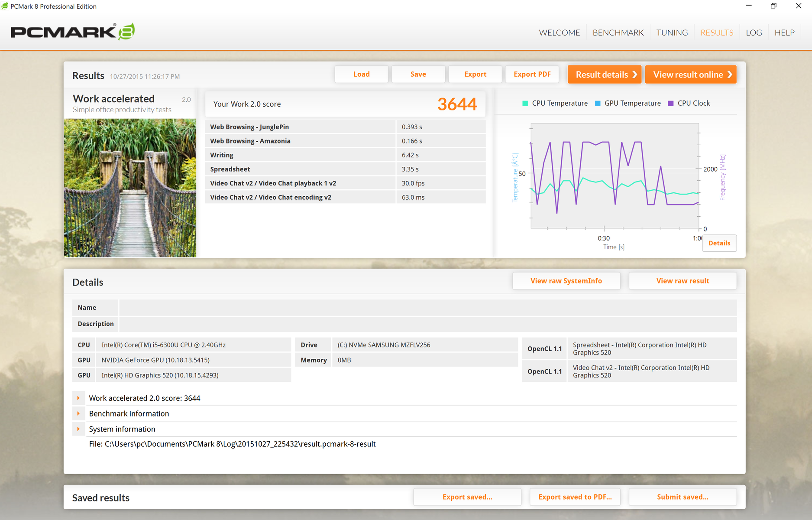Click the 63.0 ms value
This screenshot has height=520, width=812.
413,197
